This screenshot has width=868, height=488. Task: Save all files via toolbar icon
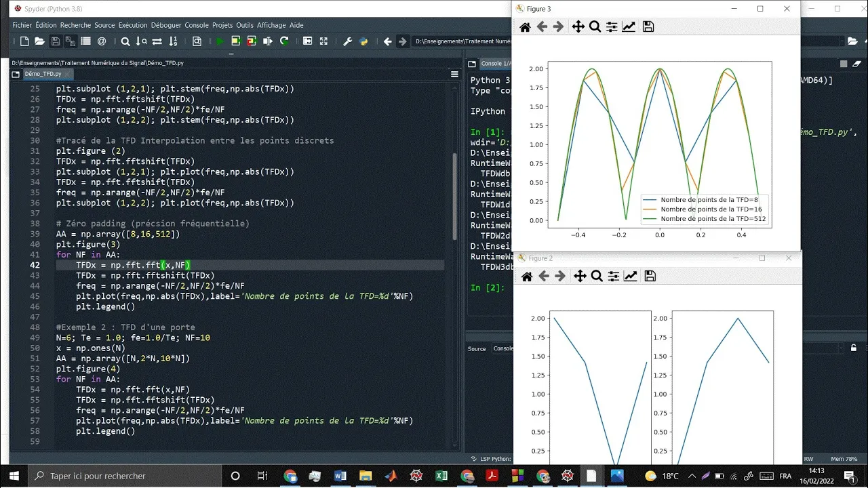pos(70,41)
